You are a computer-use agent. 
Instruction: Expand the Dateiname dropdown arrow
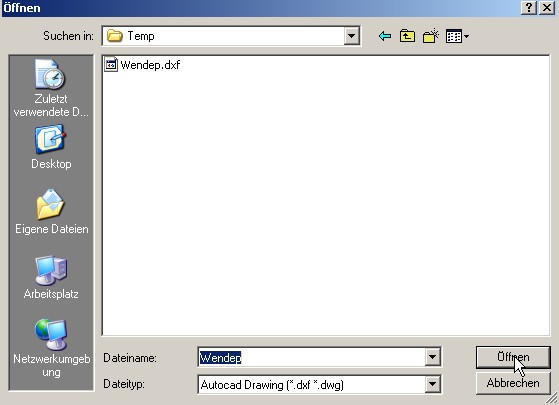coord(432,357)
